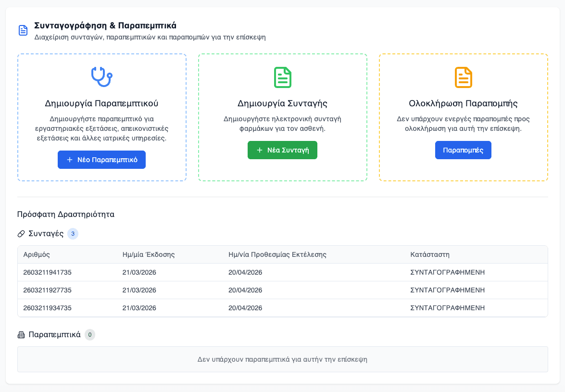Select prescription row 2603211934735
The image size is (565, 392).
pos(47,308)
